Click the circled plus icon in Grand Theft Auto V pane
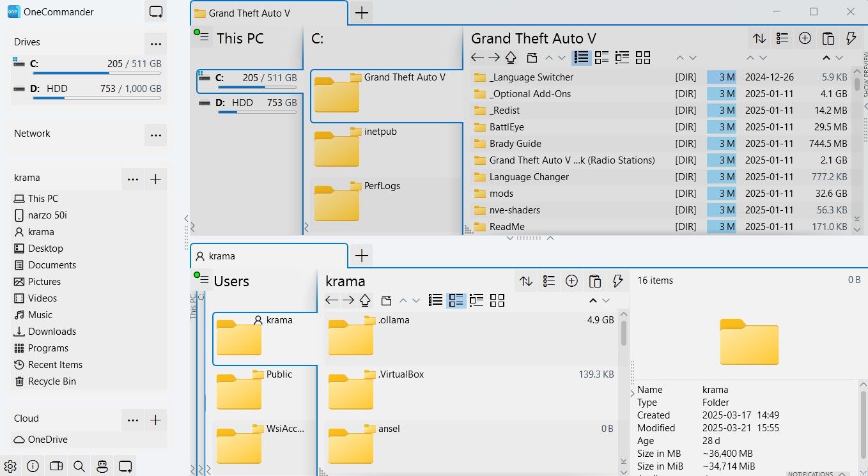 805,38
